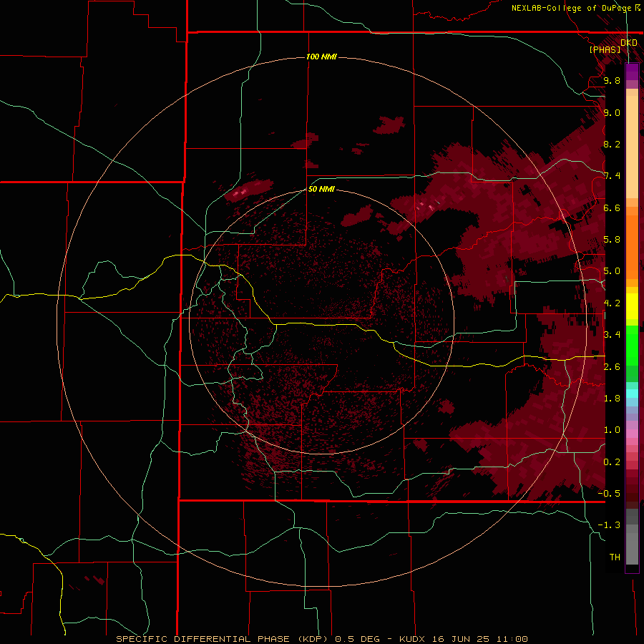Click the 5.8 value on the color scale
Screen dimensions: 644x644
point(612,240)
